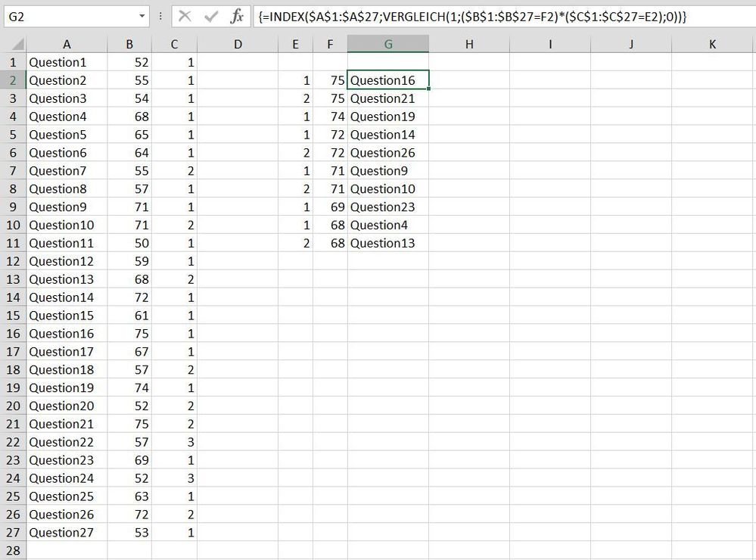756x560 pixels.
Task: Click cell G3 containing Question21
Action: point(388,98)
